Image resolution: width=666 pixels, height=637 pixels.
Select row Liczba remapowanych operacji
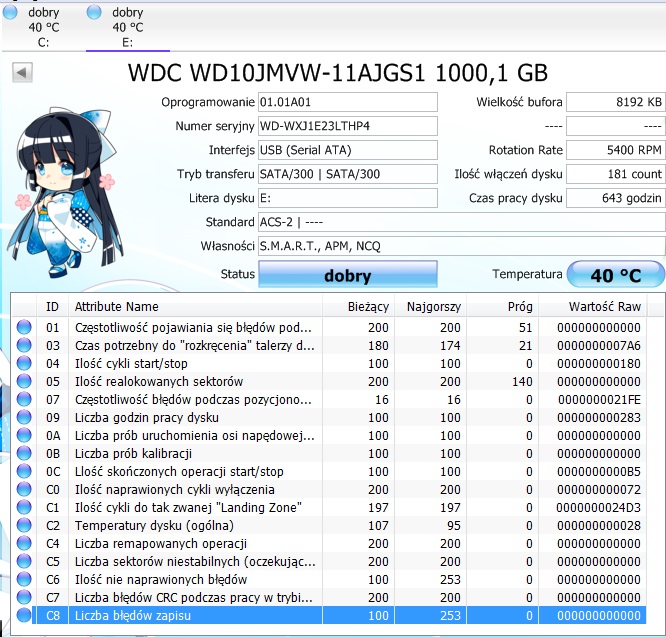[x=329, y=543]
